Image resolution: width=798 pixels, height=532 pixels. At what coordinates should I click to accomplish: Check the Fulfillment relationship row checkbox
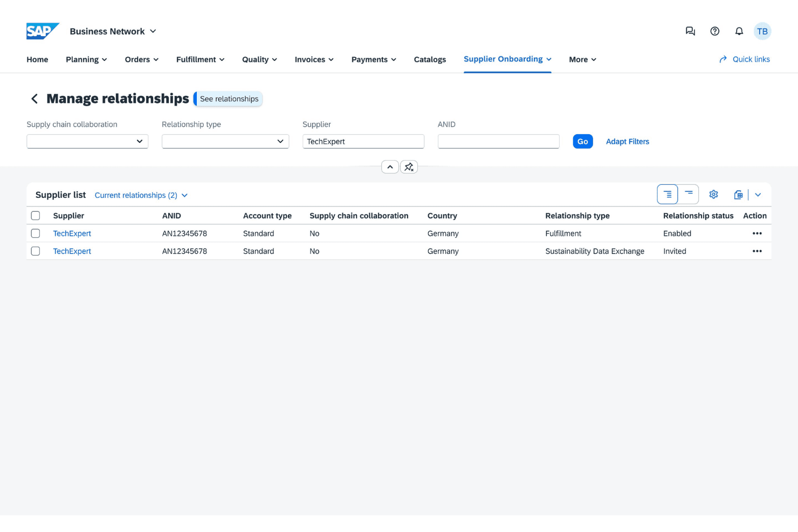tap(36, 233)
